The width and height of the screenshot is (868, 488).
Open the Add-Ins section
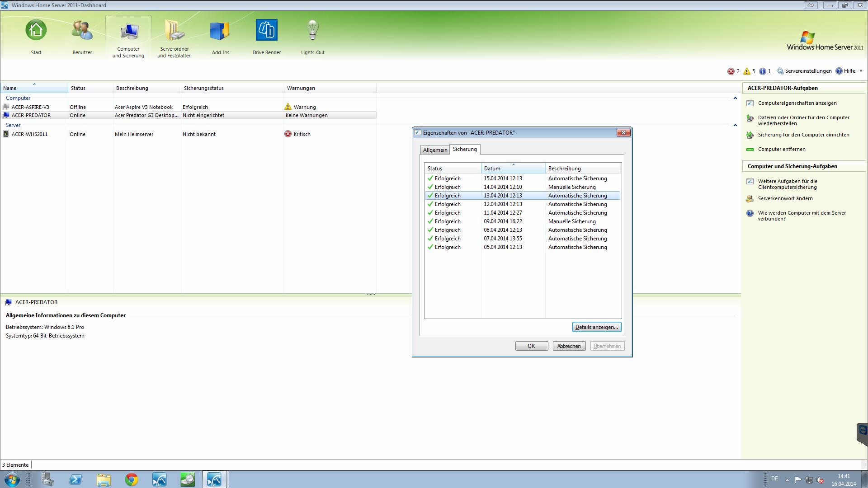[x=221, y=38]
